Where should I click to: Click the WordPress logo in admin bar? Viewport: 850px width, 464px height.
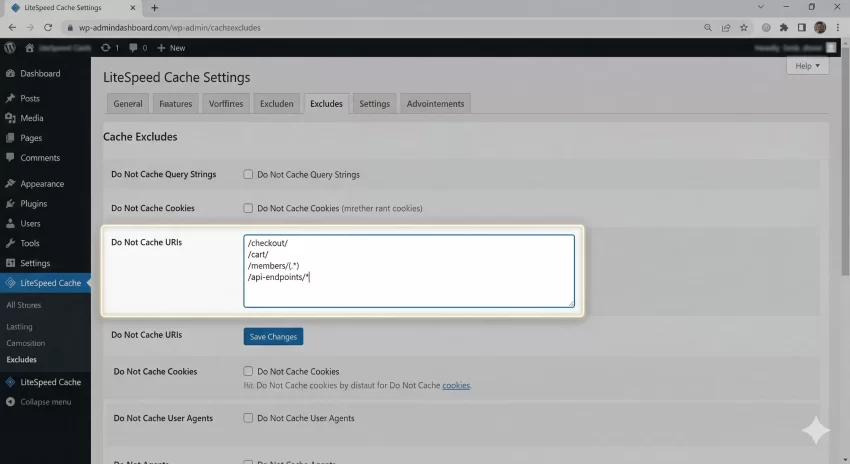pyautogui.click(x=10, y=48)
